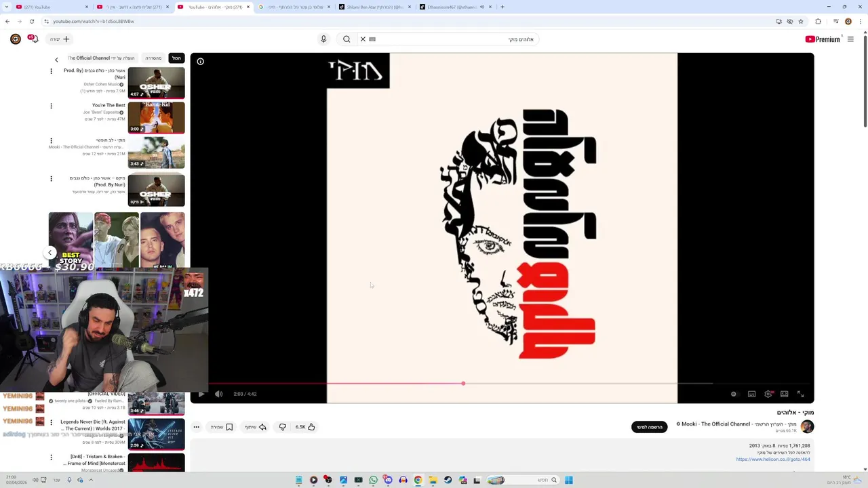This screenshot has height=488, width=868.
Task: Open the browser extensions puzzle icon
Action: pos(818,21)
